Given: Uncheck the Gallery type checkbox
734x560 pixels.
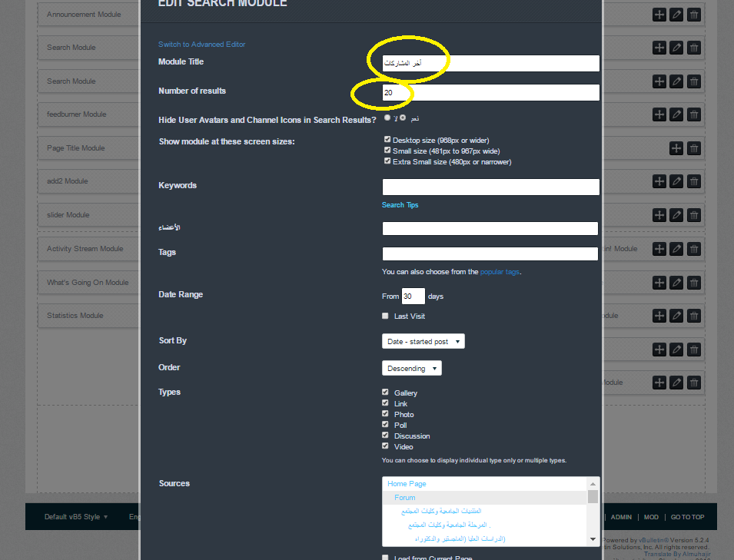Looking at the screenshot, I should tap(385, 392).
